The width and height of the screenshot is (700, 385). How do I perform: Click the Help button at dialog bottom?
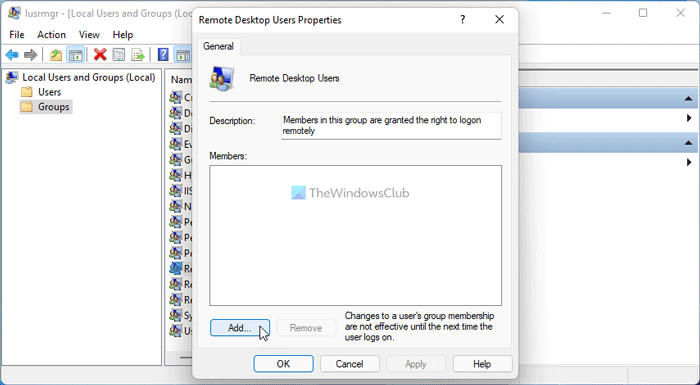[482, 364]
